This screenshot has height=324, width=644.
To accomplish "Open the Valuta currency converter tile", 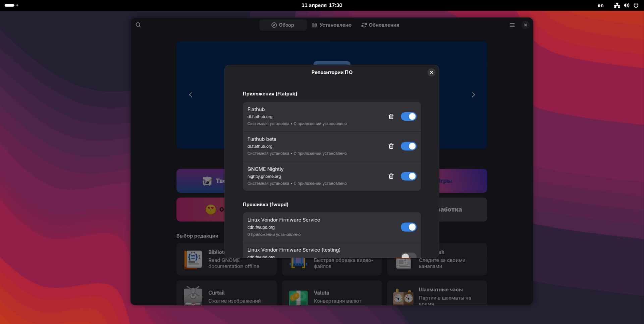I will 332,295.
